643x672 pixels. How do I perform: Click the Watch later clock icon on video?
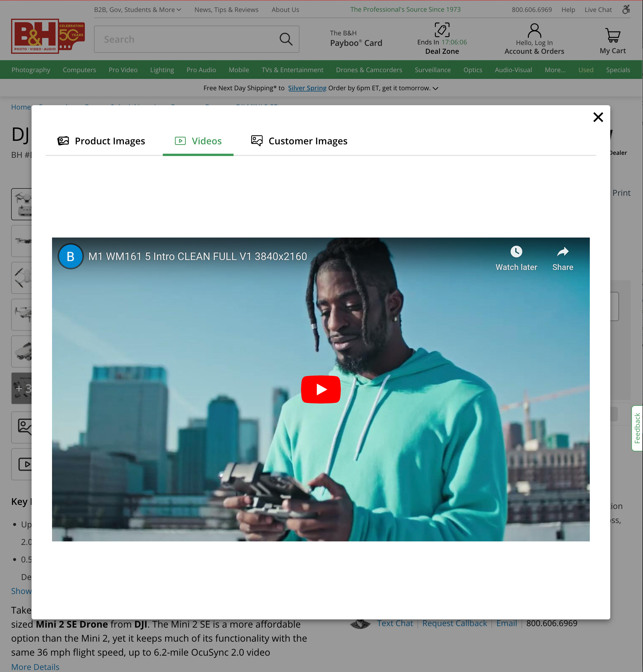pyautogui.click(x=516, y=251)
